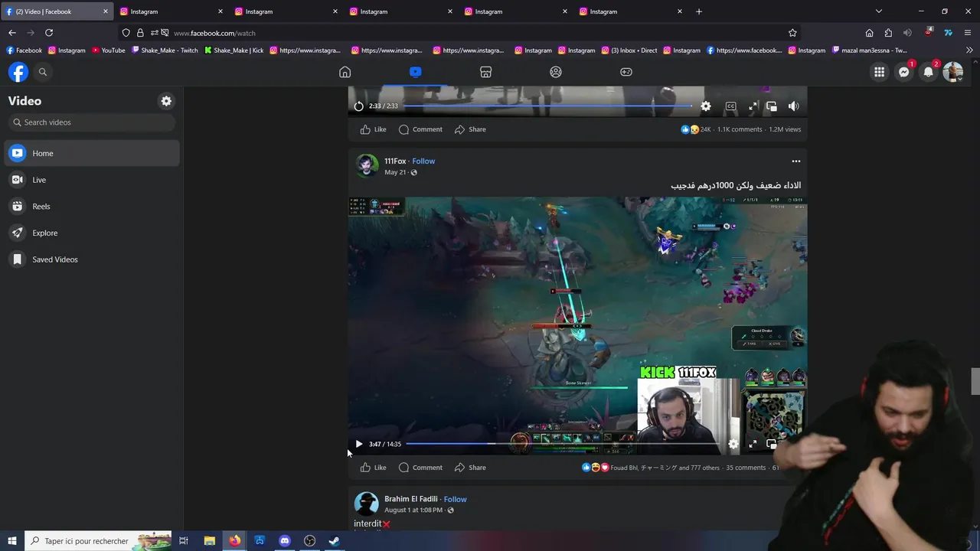980x551 pixels.
Task: Open the (3) Inbox • Direct bookmark
Action: coord(629,51)
